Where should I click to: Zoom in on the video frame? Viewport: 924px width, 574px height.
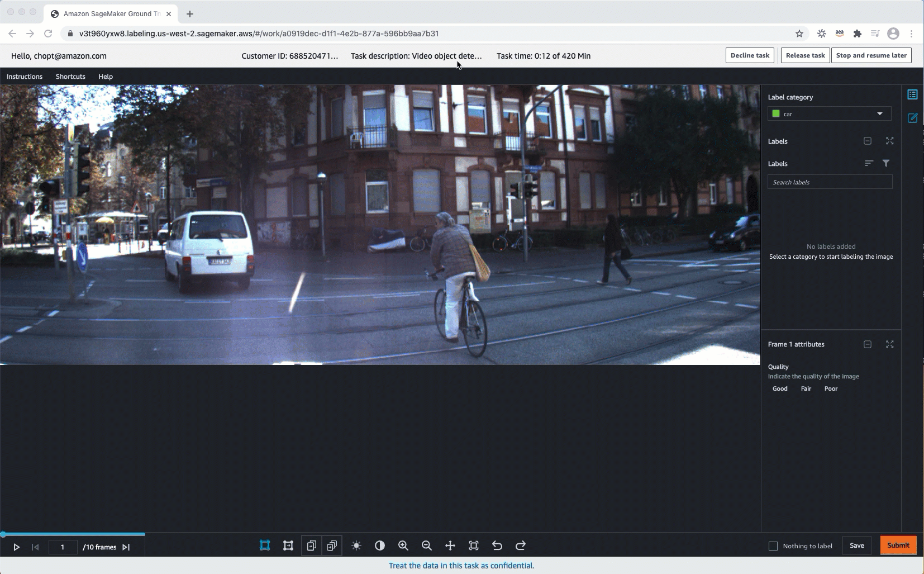coord(404,545)
